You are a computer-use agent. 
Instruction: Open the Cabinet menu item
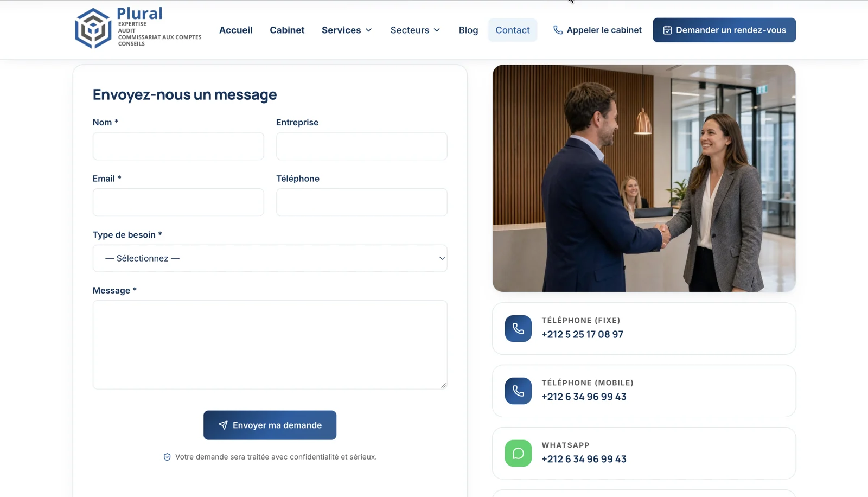287,30
